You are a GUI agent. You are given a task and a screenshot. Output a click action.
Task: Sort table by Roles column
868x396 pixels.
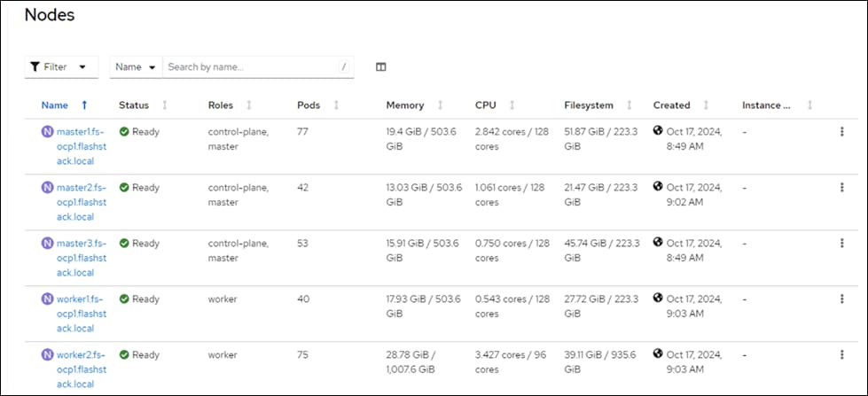[x=230, y=105]
